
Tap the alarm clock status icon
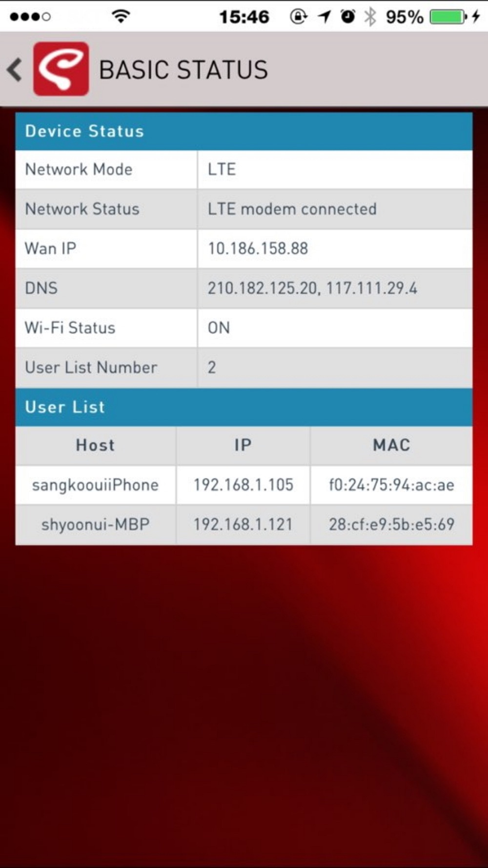coord(347,17)
